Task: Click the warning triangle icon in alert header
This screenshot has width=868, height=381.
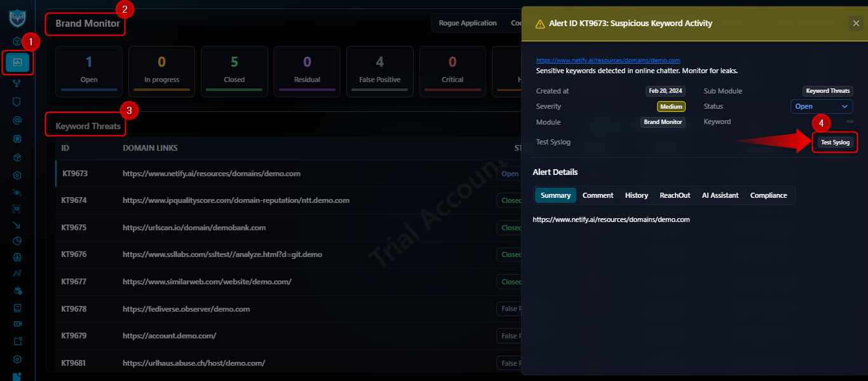Action: tap(540, 24)
